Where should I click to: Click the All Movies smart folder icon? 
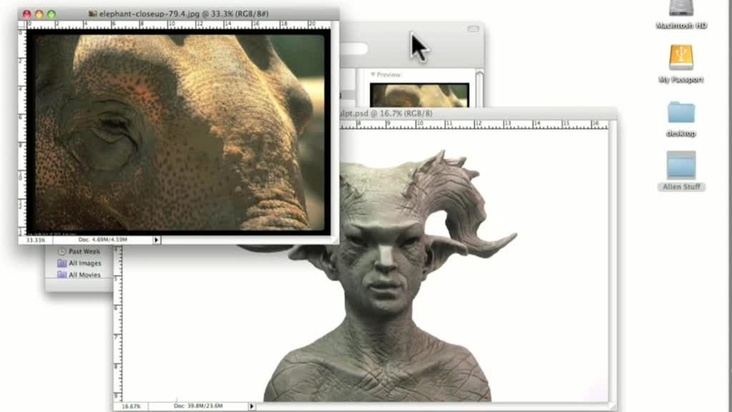coord(62,274)
